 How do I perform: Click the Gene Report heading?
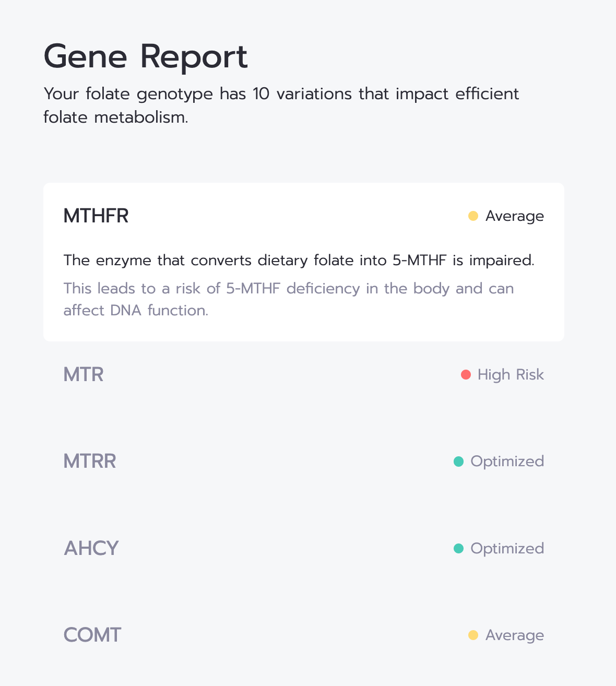(x=146, y=56)
